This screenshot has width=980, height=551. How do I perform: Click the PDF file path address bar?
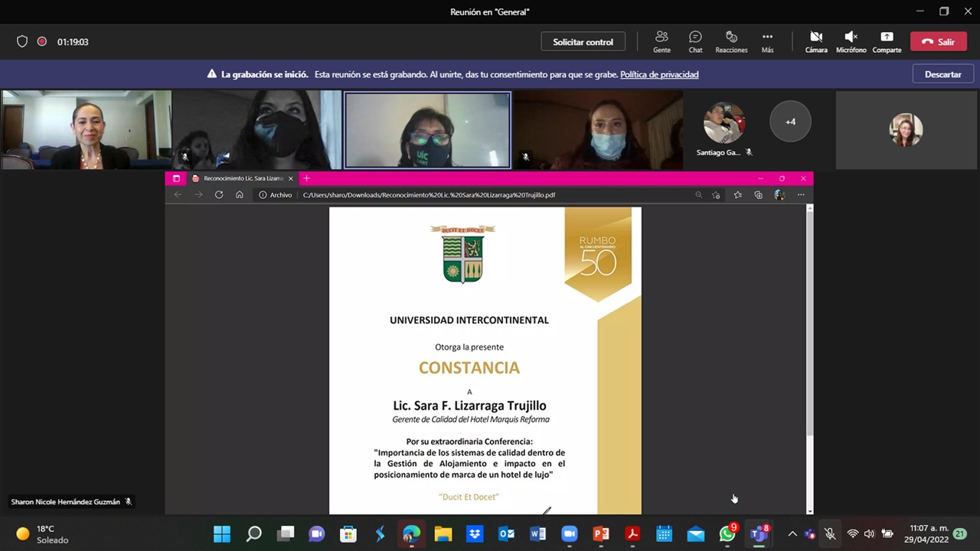coord(429,195)
